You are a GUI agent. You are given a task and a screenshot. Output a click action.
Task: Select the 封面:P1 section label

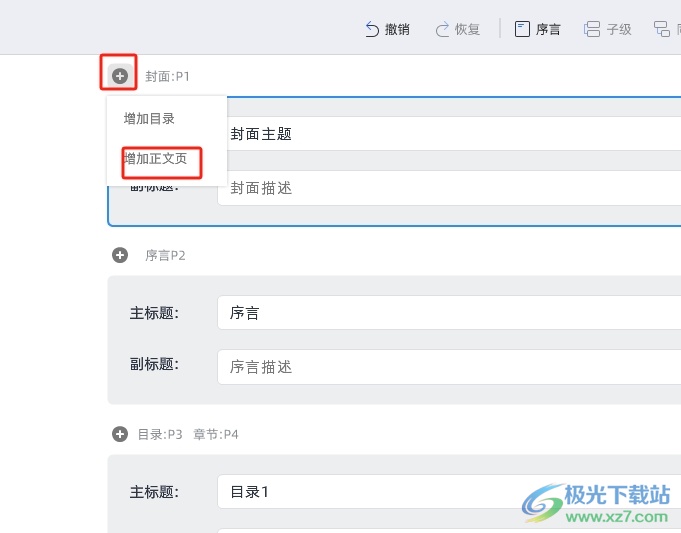tap(167, 76)
